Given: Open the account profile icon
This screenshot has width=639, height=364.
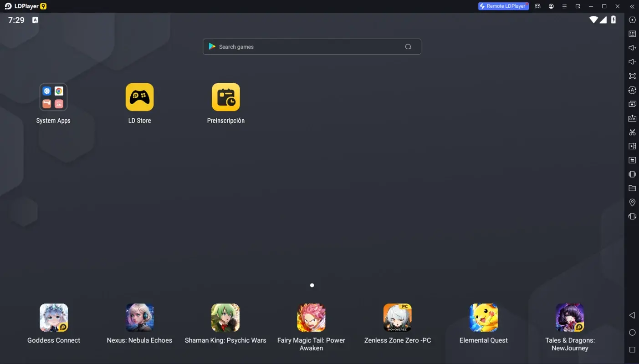Looking at the screenshot, I should point(551,6).
